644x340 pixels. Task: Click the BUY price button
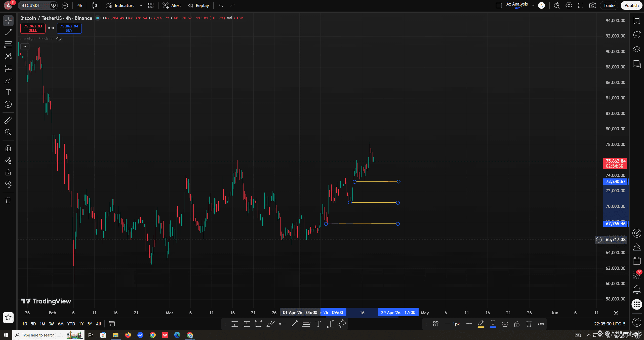click(69, 28)
